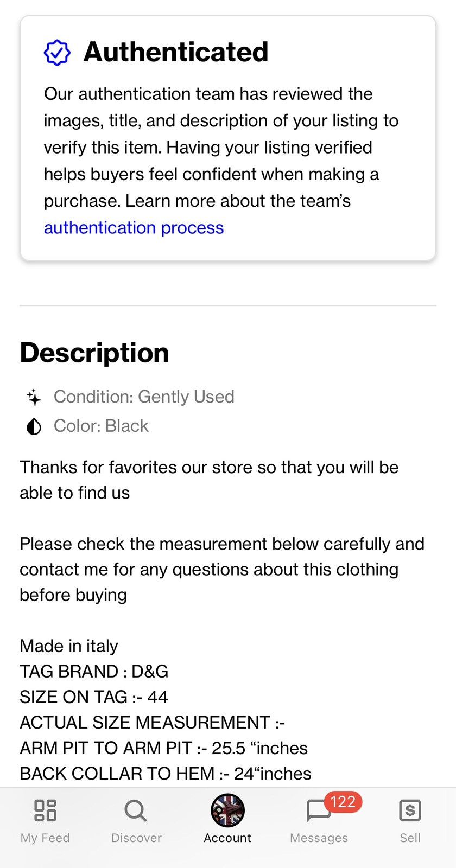456x868 pixels.
Task: Tap the Condition: Gently Used text
Action: point(144,397)
